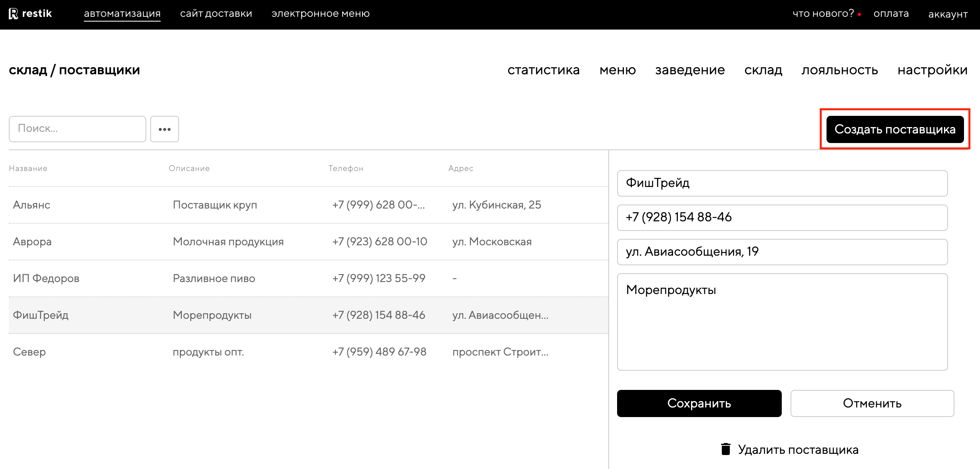Viewport: 980px width, 469px height.
Task: Open the three-dots options button
Action: tap(165, 129)
